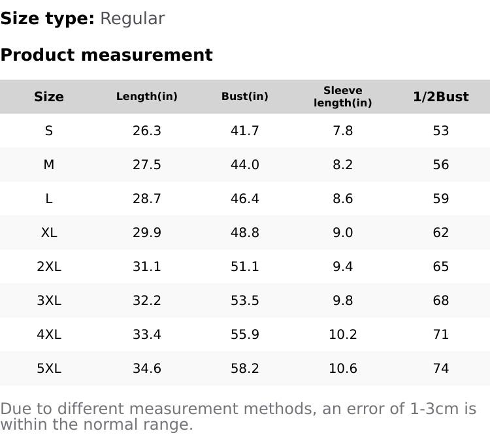
Task: Select the 5XL size row label
Action: coord(49,368)
